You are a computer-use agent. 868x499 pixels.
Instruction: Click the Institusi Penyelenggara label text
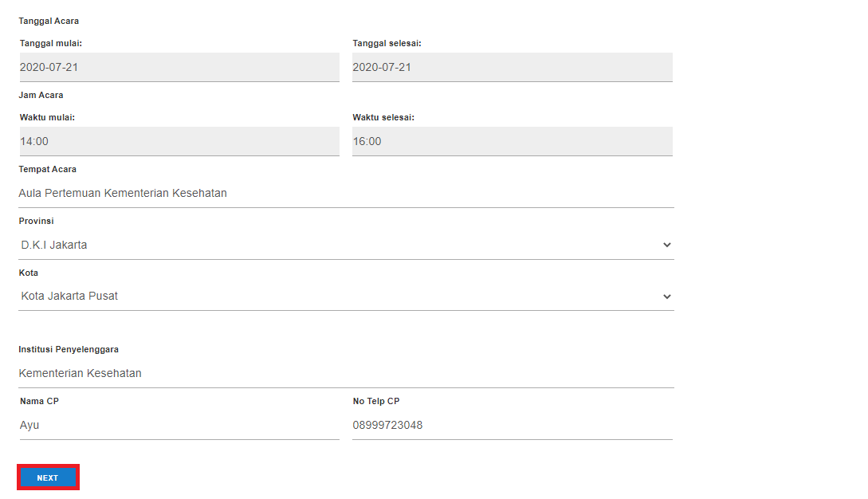(69, 349)
